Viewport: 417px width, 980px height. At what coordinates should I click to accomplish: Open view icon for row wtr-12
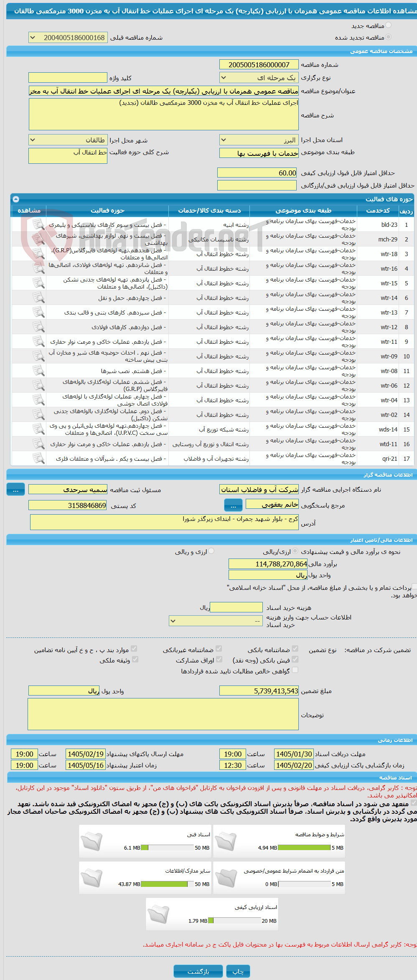coord(38,327)
